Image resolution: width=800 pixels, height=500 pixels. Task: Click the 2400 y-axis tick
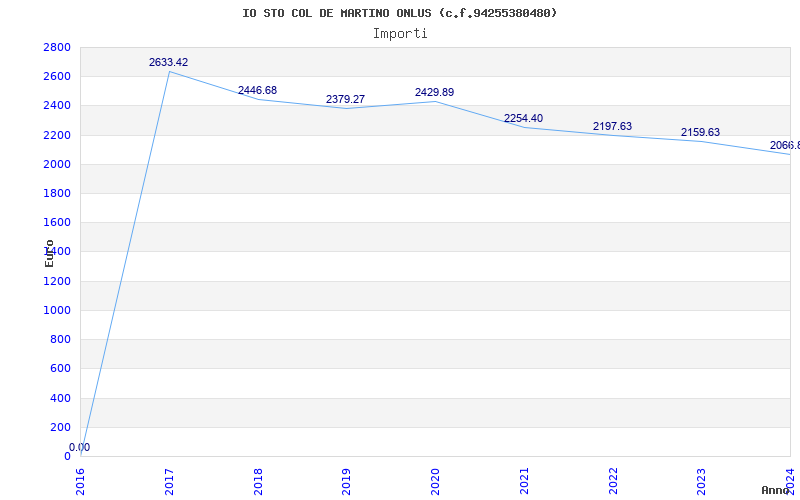[57, 106]
